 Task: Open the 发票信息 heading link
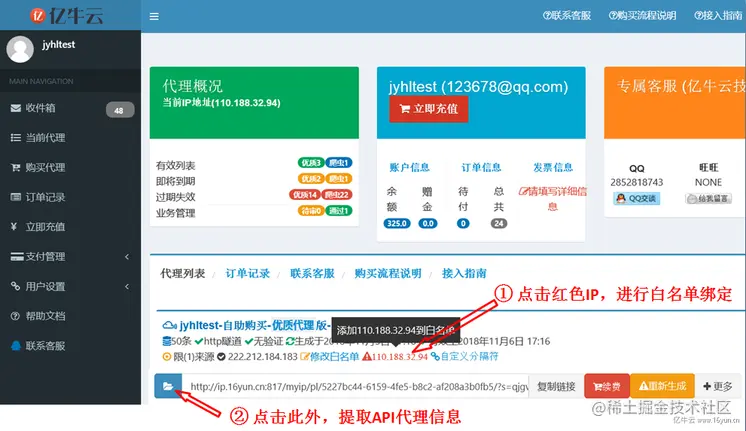tap(553, 167)
